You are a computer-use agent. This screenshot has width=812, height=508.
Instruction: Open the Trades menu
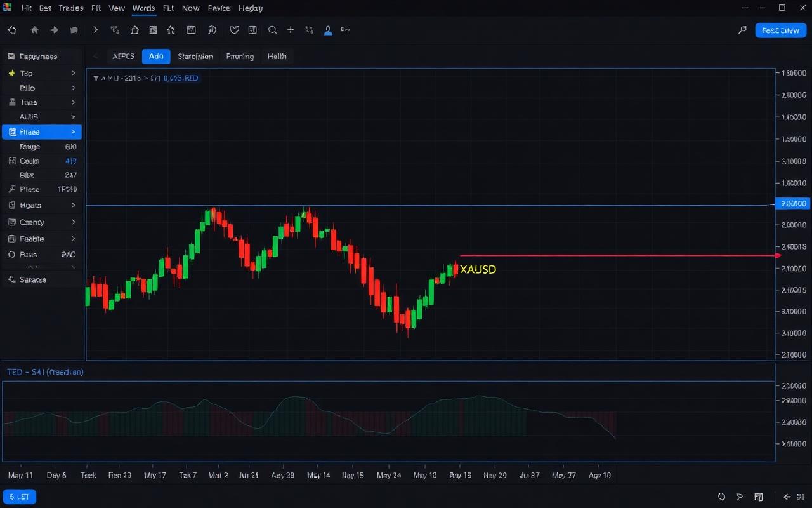[x=70, y=8]
